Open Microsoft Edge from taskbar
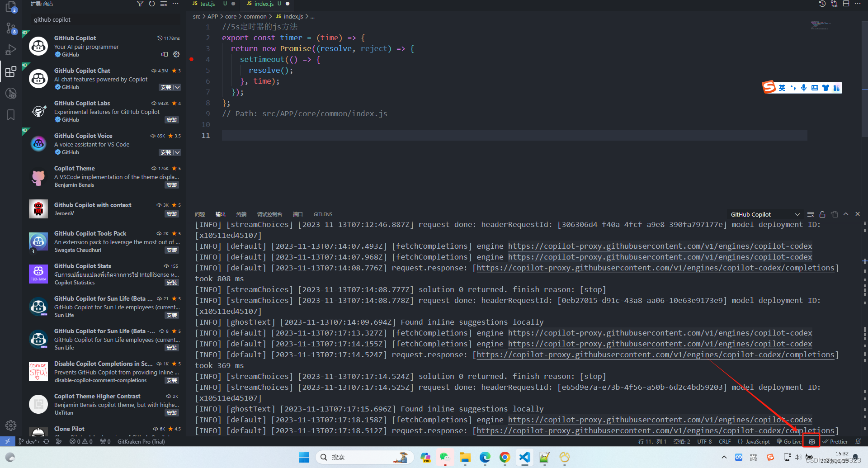Image resolution: width=868 pixels, height=468 pixels. [x=485, y=457]
